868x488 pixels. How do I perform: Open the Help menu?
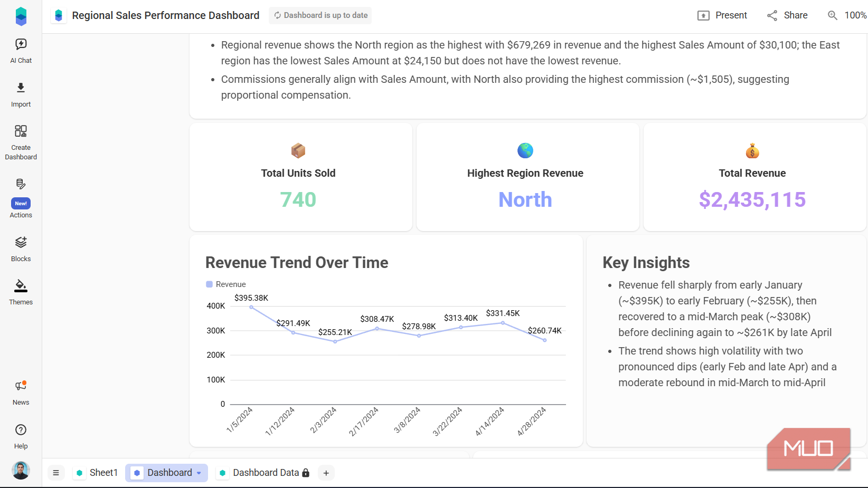[x=21, y=436]
